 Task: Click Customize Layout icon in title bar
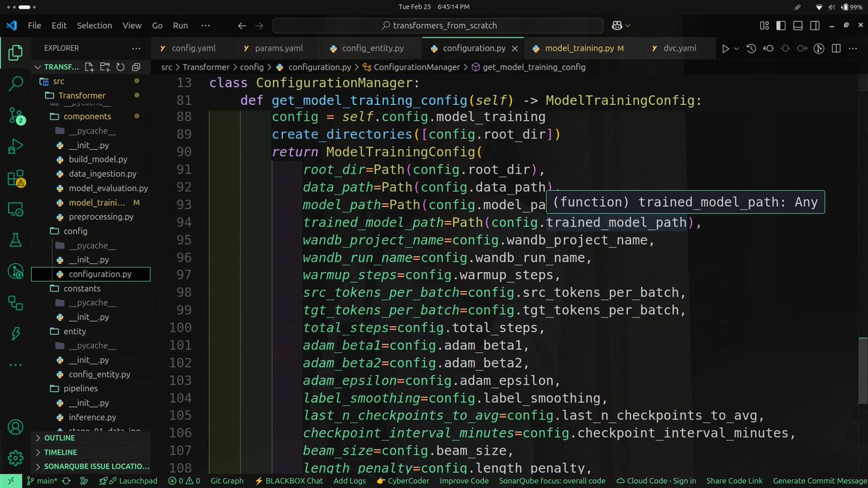coord(765,25)
